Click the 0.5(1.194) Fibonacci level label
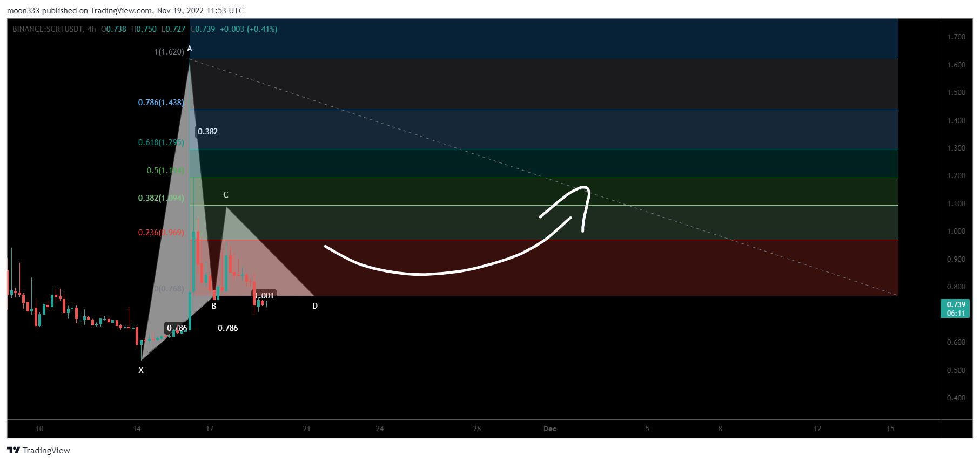 (165, 171)
